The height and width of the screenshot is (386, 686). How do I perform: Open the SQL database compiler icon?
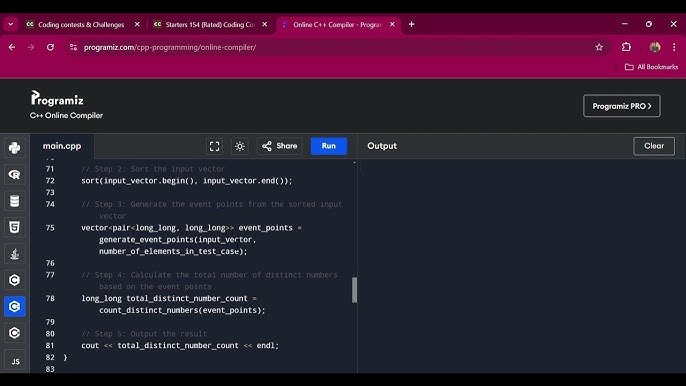pyautogui.click(x=14, y=201)
